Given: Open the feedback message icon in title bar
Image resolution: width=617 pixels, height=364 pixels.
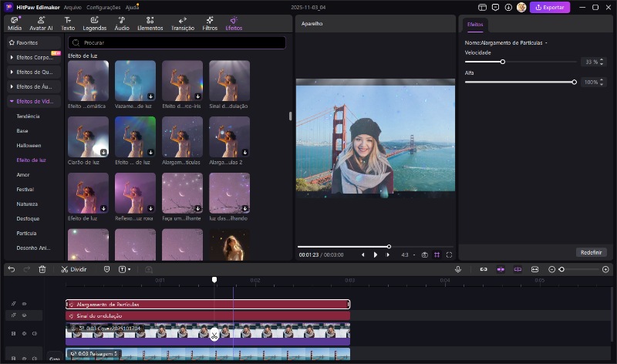Looking at the screenshot, I should pos(495,7).
